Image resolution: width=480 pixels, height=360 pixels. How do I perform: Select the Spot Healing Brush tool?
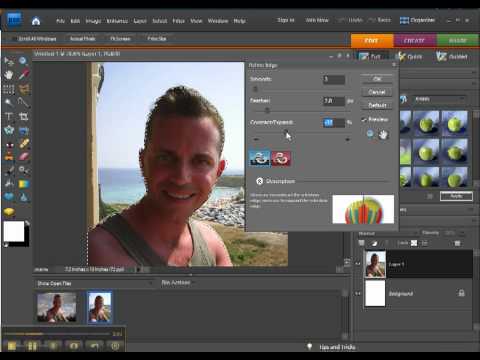click(24, 144)
